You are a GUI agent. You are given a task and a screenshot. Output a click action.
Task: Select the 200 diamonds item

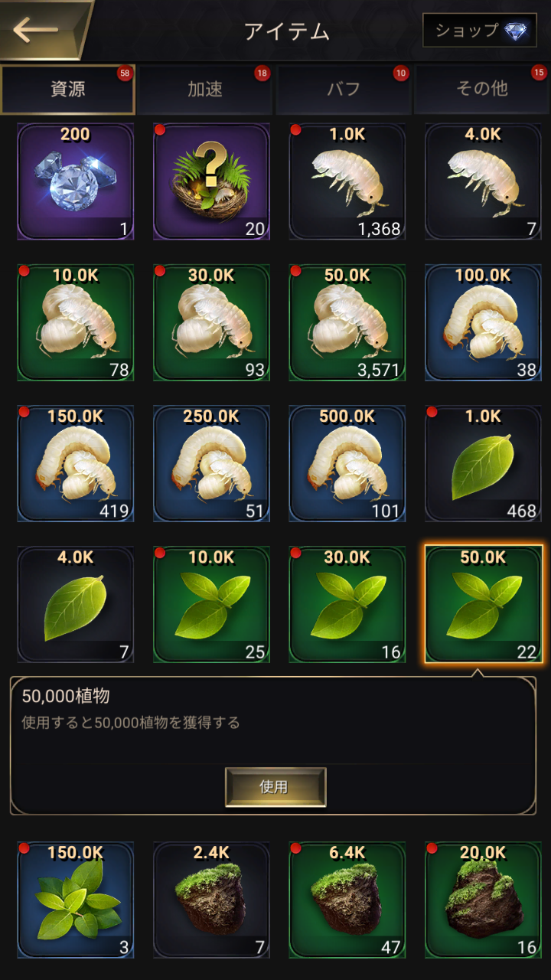coord(76,182)
